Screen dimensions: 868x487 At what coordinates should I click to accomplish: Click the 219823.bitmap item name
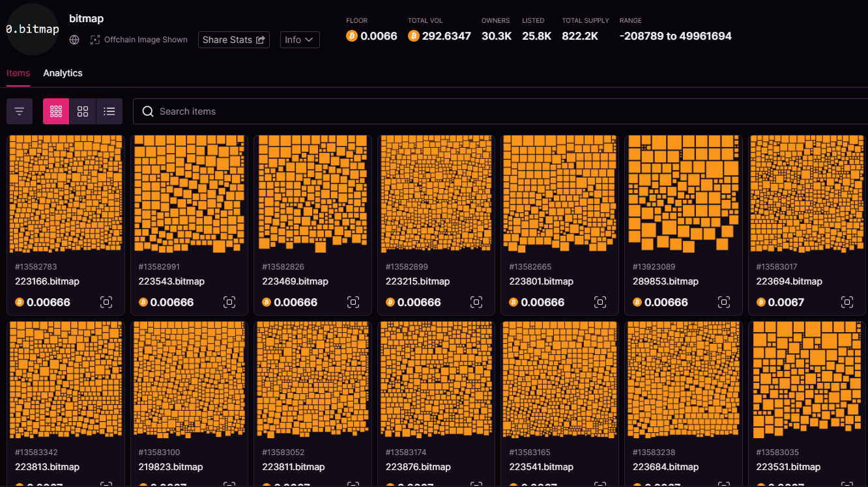pos(171,467)
